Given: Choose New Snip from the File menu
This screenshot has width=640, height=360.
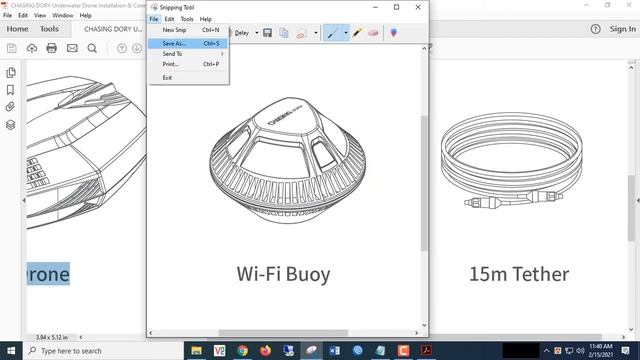Looking at the screenshot, I should (188, 30).
